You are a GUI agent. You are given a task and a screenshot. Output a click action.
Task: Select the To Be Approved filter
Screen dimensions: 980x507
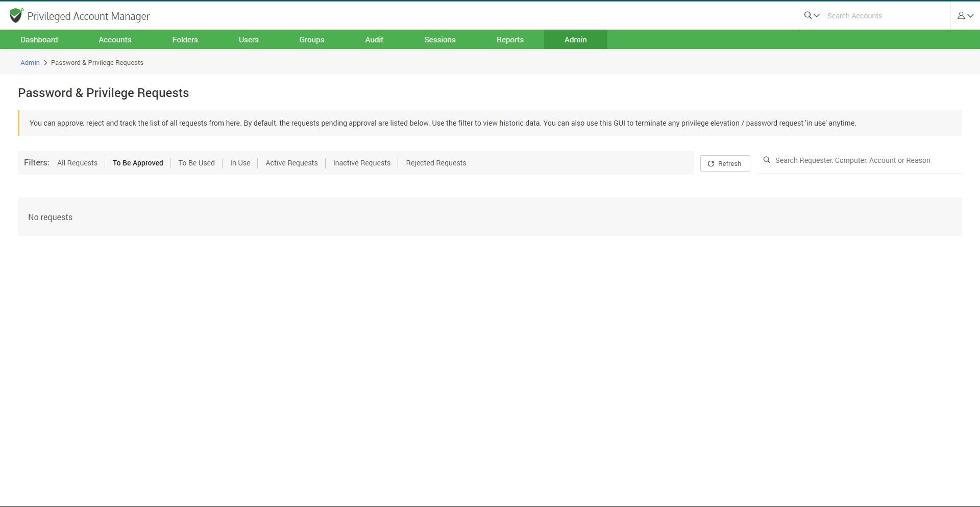coord(138,163)
